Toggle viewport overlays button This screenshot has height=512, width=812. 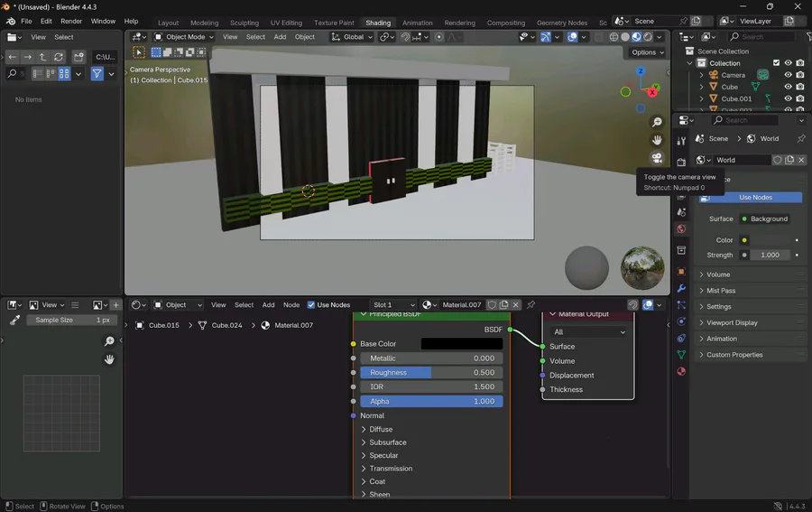click(572, 37)
